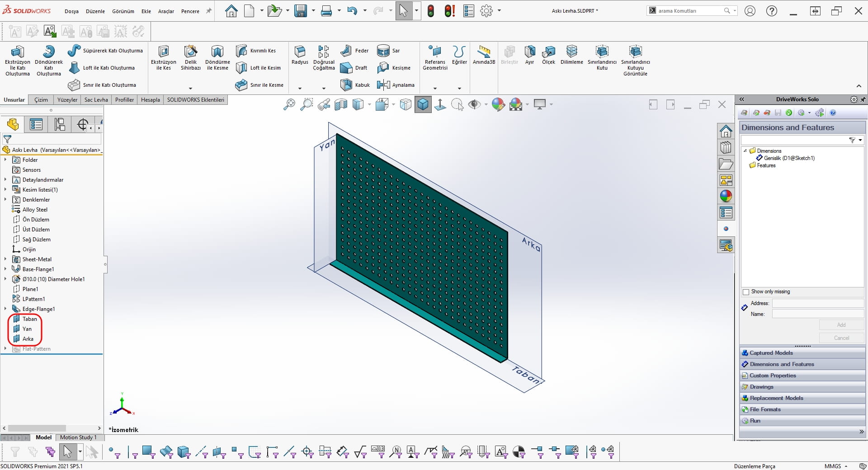This screenshot has height=470, width=868.
Task: Click the Address input field
Action: click(818, 303)
